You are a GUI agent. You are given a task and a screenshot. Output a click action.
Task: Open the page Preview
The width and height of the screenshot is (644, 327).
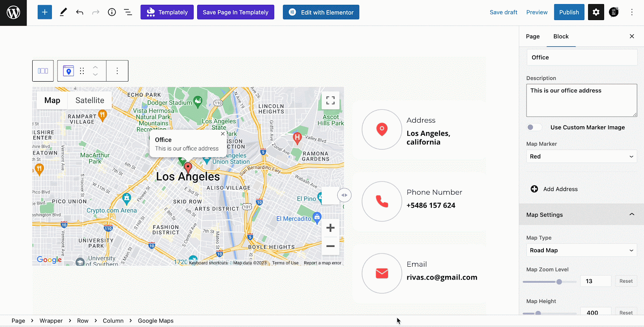[537, 12]
